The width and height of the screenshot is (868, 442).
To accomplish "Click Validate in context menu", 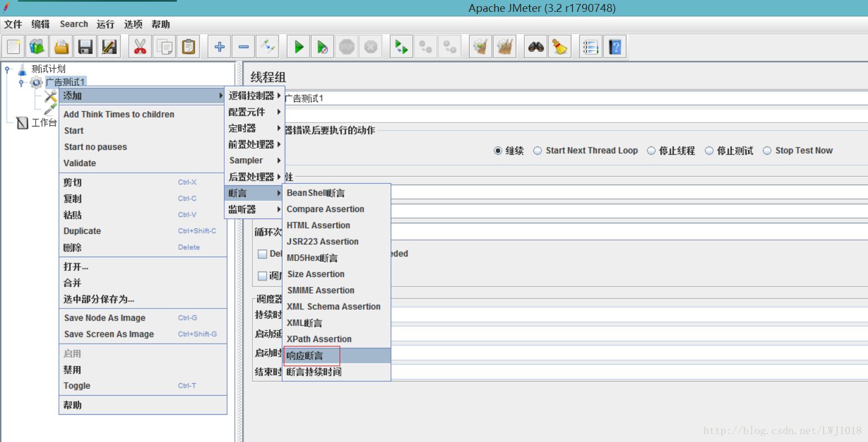I will [143, 163].
